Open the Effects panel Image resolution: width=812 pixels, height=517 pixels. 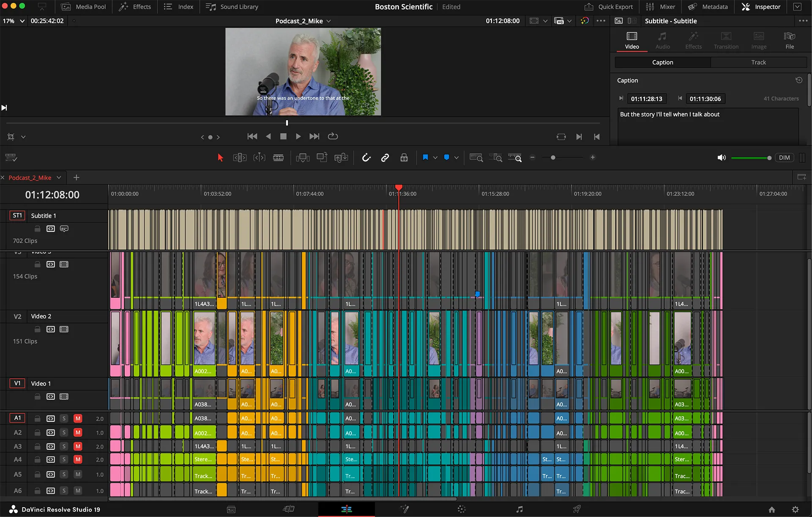[x=135, y=7]
